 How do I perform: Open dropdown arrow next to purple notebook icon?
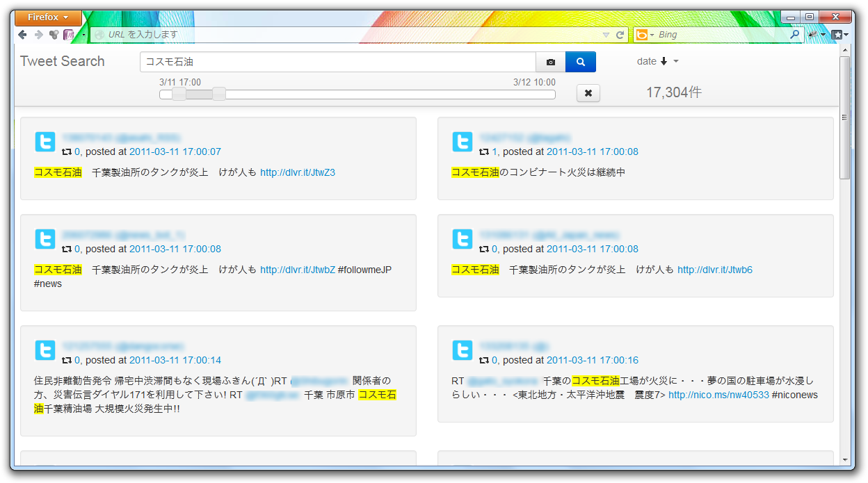pyautogui.click(x=83, y=34)
